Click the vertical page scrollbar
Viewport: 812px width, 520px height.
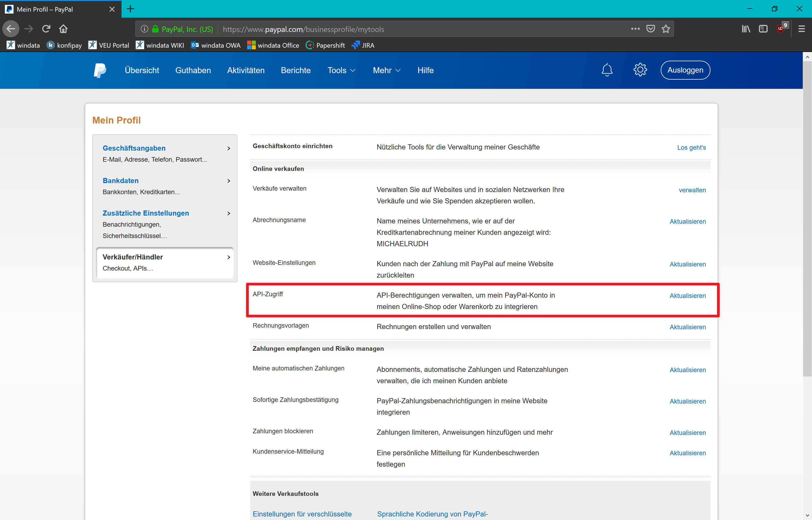click(x=807, y=219)
